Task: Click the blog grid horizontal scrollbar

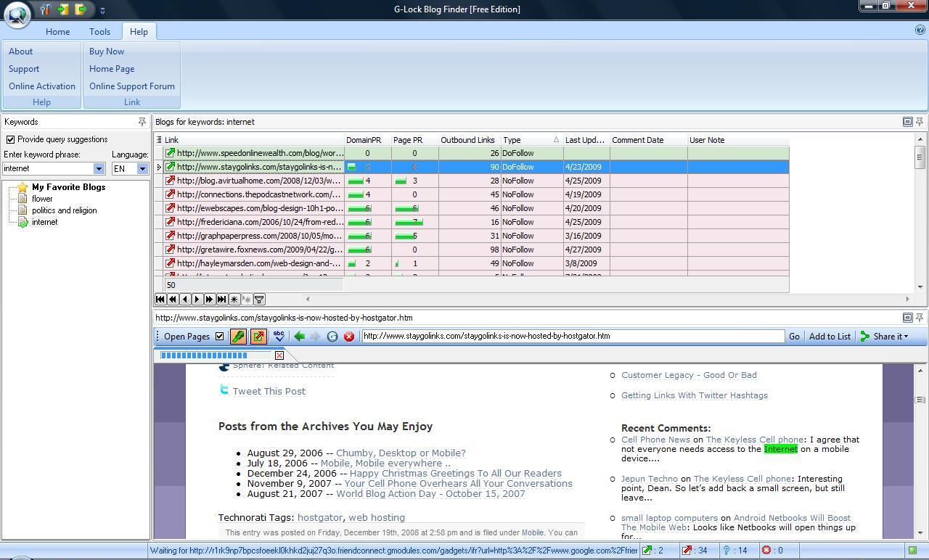Action: (607, 299)
